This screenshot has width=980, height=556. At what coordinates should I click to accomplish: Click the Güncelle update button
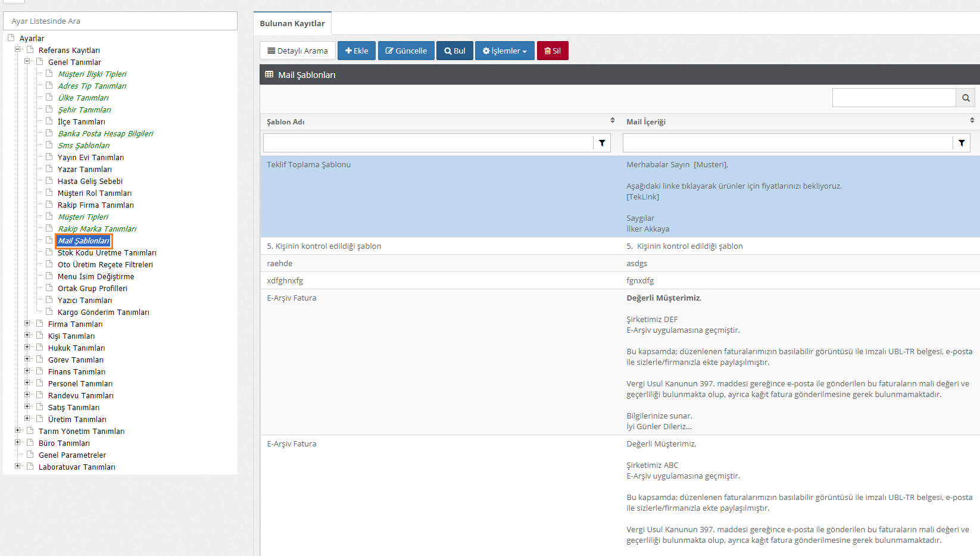406,51
